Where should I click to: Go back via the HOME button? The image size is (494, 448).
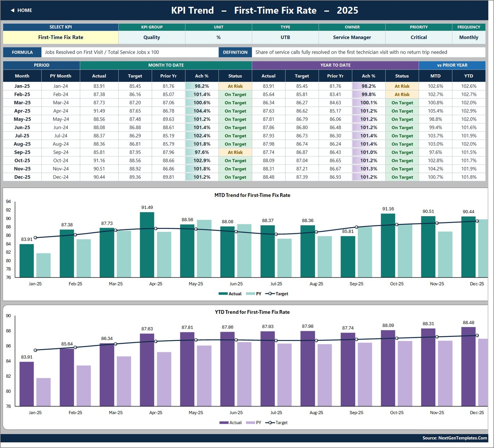click(x=21, y=10)
